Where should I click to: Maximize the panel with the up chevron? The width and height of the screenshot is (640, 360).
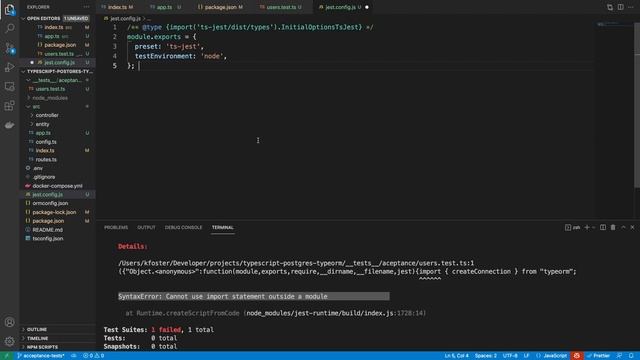[623, 227]
